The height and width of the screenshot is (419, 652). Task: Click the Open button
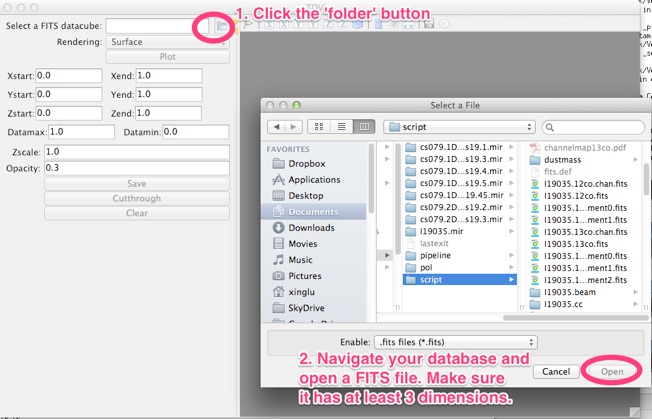611,371
